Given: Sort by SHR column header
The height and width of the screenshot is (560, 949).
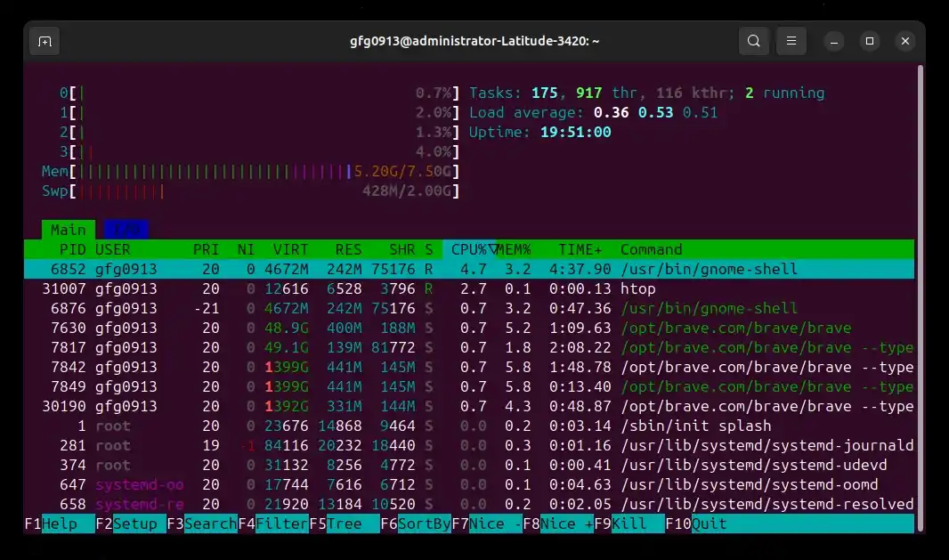Looking at the screenshot, I should click(x=401, y=249).
